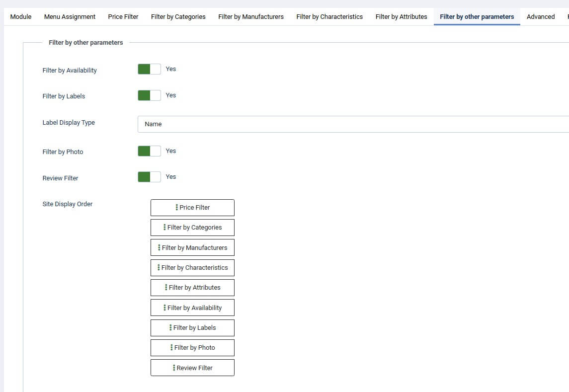Viewport: 569px width, 392px height.
Task: Open the Filter by Attributes tab
Action: tap(401, 17)
